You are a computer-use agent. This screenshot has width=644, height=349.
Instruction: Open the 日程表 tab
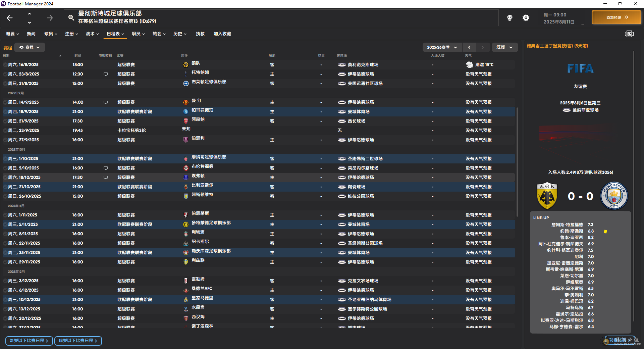[115, 34]
